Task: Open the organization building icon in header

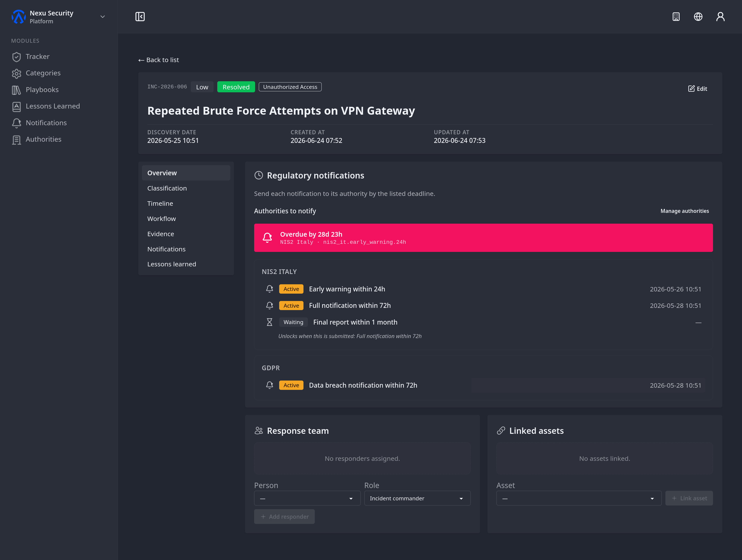Action: pyautogui.click(x=676, y=17)
